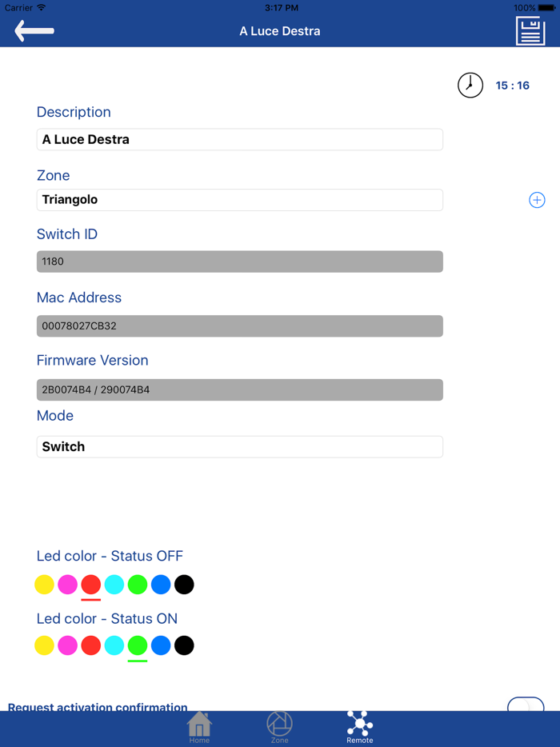
Task: Select red for Status ON LED
Action: (91, 645)
